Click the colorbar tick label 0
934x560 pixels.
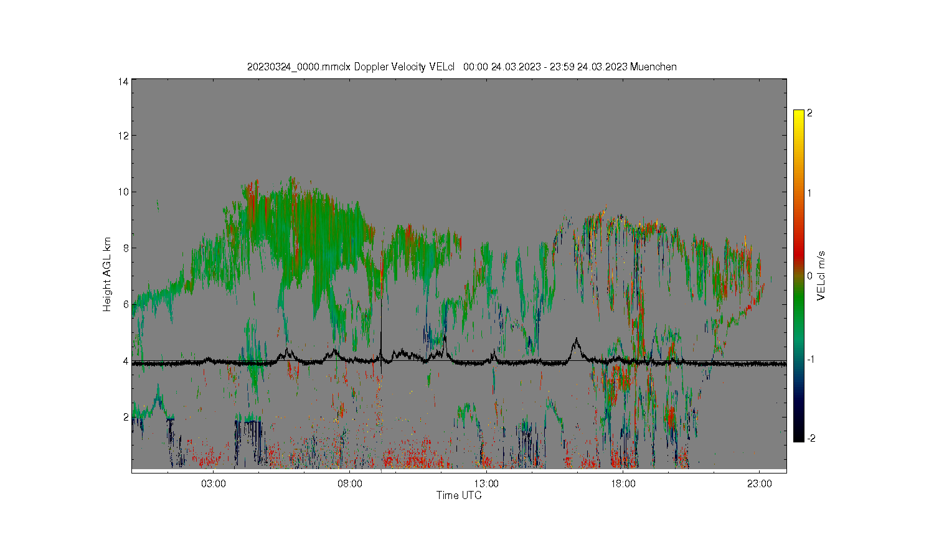click(809, 276)
